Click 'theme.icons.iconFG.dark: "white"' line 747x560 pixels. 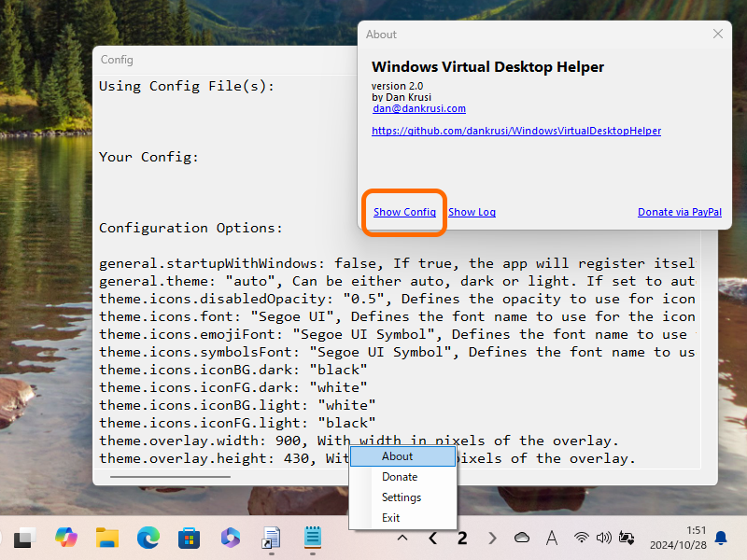point(233,387)
